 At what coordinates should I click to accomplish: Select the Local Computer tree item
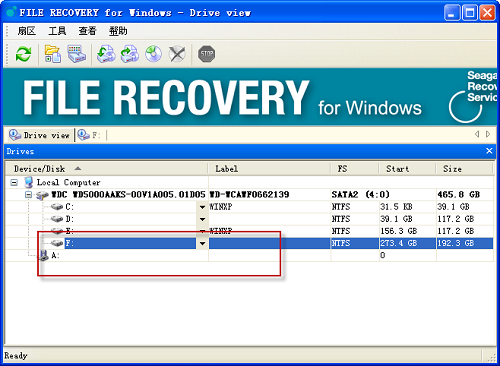[x=68, y=182]
